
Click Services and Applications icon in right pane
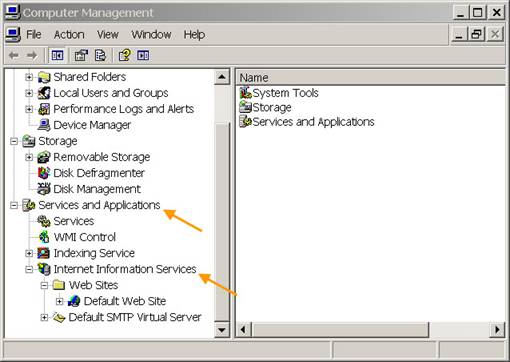(246, 121)
